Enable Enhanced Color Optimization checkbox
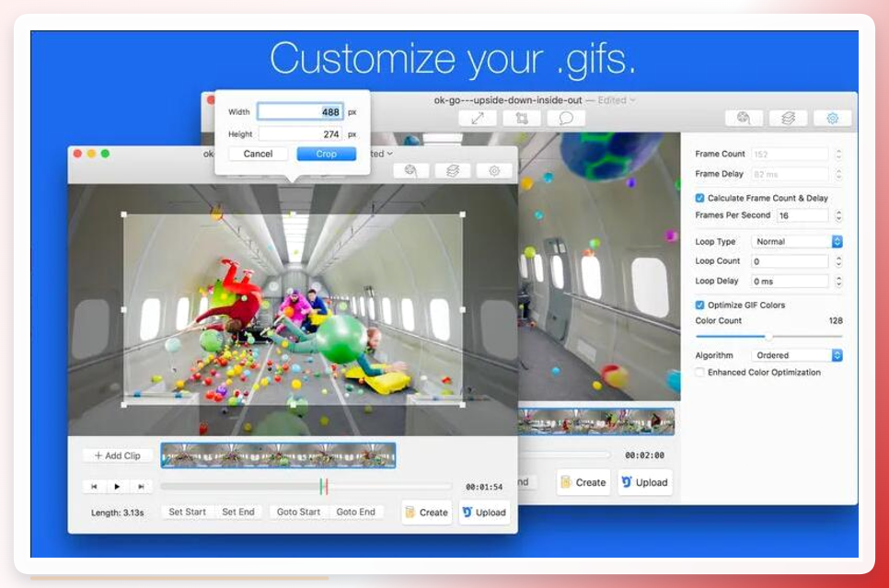This screenshot has height=588, width=889. 699,373
